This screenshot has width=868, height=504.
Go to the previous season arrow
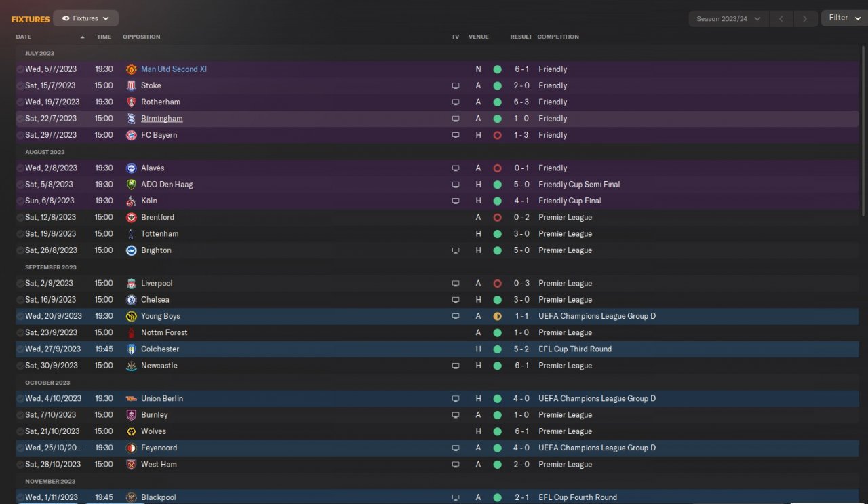(x=781, y=19)
